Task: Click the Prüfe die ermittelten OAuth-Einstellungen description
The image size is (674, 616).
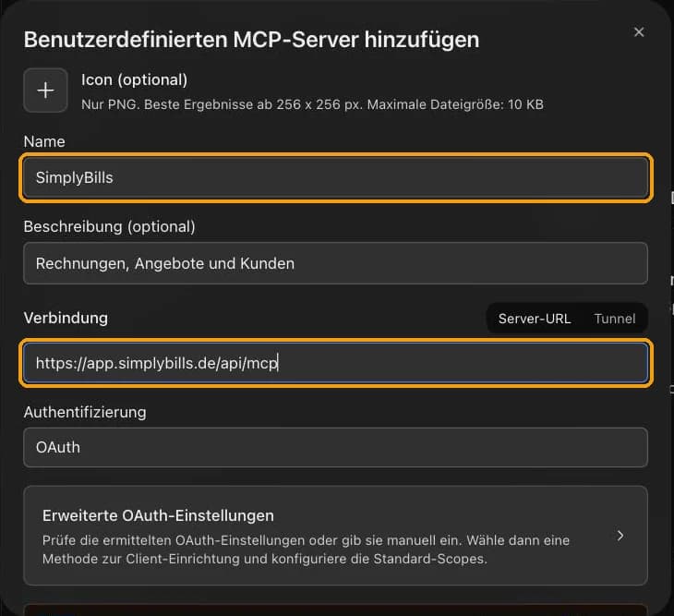Action: point(306,550)
